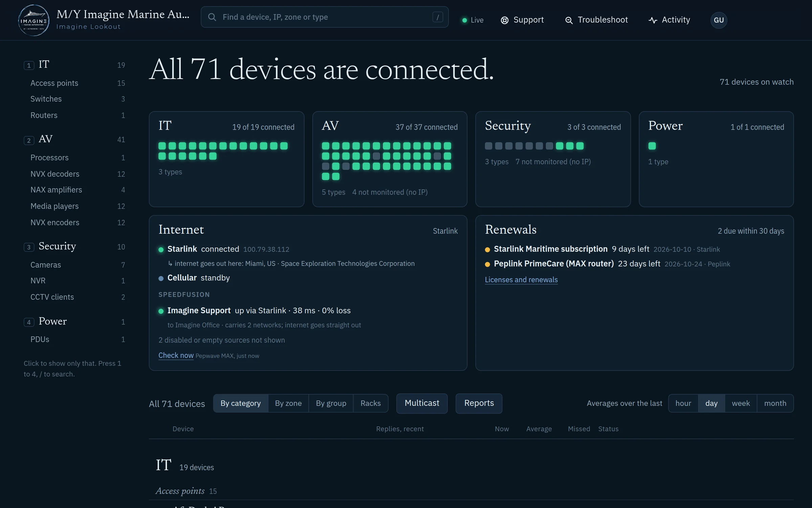Select Switches in the sidebar
812x508 pixels.
click(77, 99)
